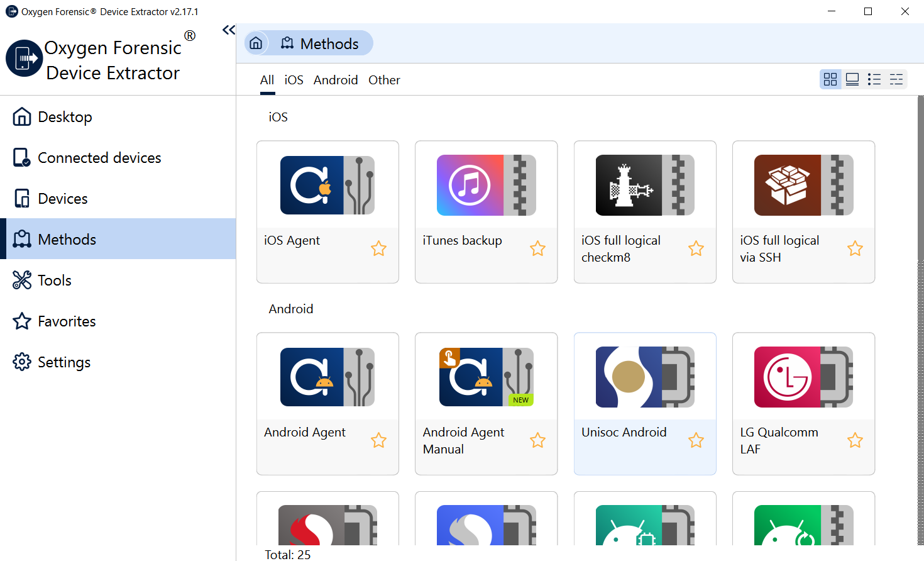Image resolution: width=924 pixels, height=561 pixels.
Task: Go to home breadcrumb icon
Action: (256, 43)
